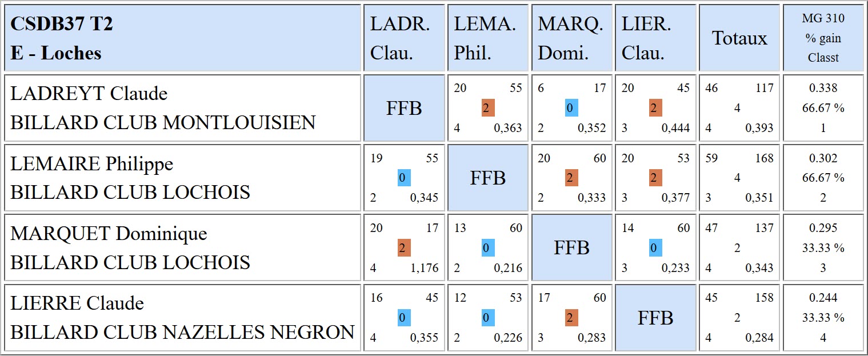Click player name LADREYT Claude
This screenshot has height=356, width=868.
[89, 93]
